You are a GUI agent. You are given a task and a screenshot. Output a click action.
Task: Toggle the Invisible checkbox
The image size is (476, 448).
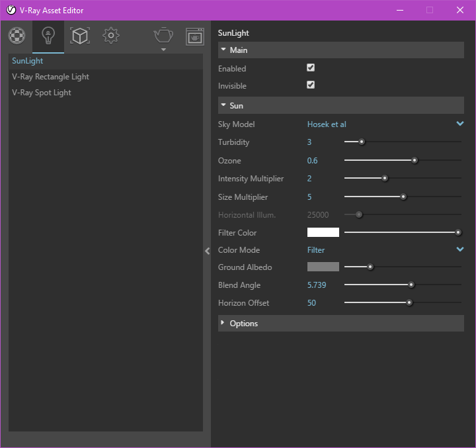(x=311, y=85)
